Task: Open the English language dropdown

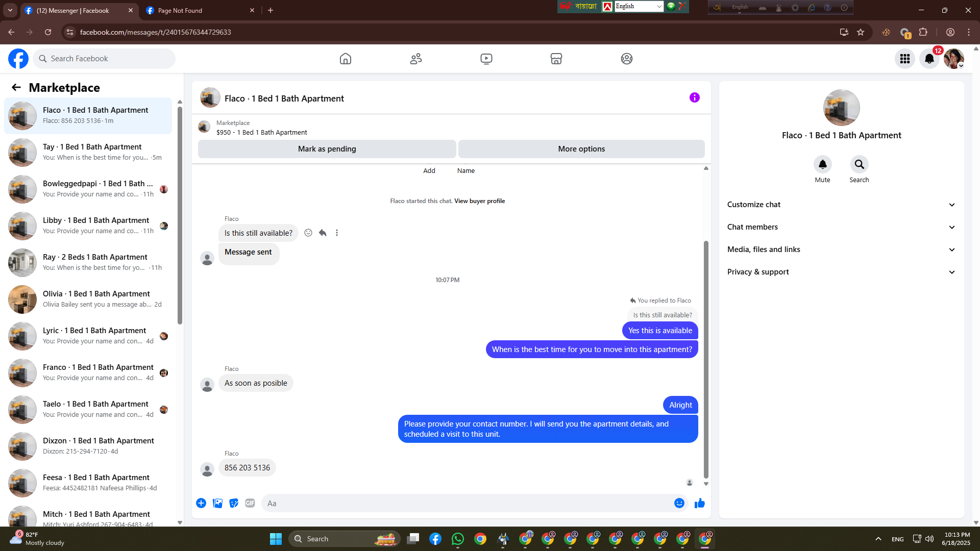Action: coord(639,6)
